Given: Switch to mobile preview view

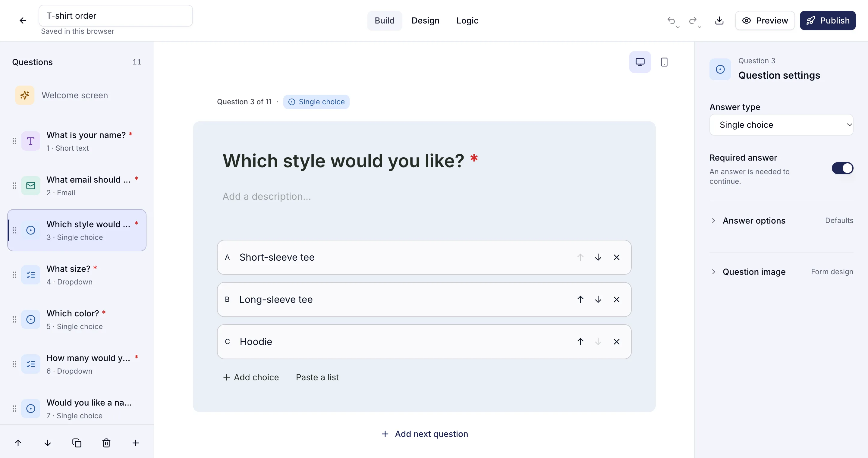Looking at the screenshot, I should (664, 62).
